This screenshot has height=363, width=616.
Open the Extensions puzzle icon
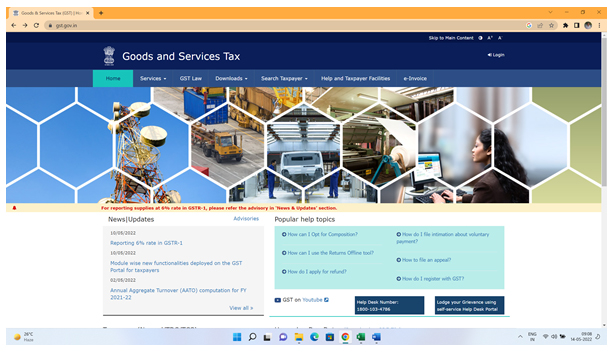point(565,25)
